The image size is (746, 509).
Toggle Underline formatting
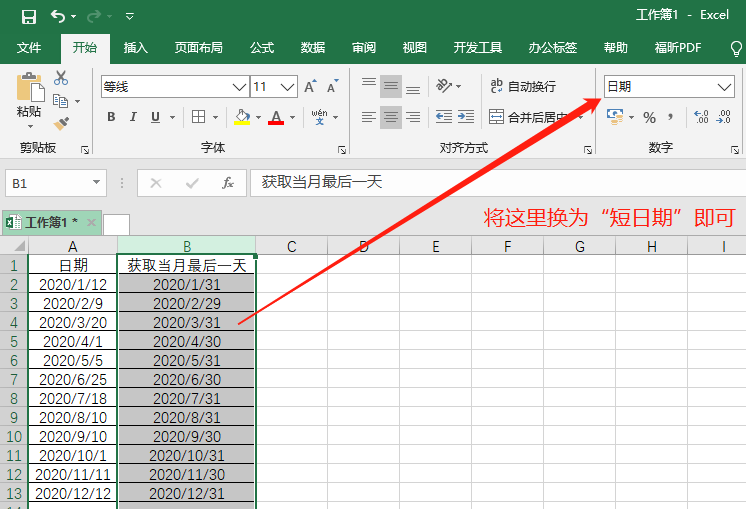(x=155, y=117)
